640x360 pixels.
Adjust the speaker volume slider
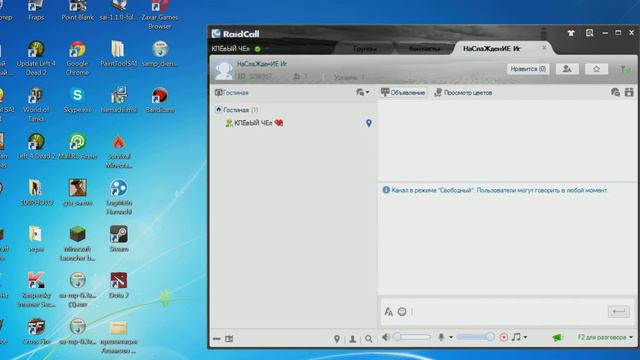point(412,337)
